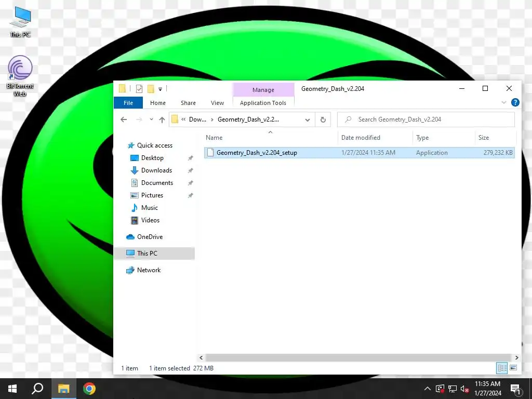Click Geometry_Dash_v2.2... breadcrumb segment

pyautogui.click(x=248, y=119)
